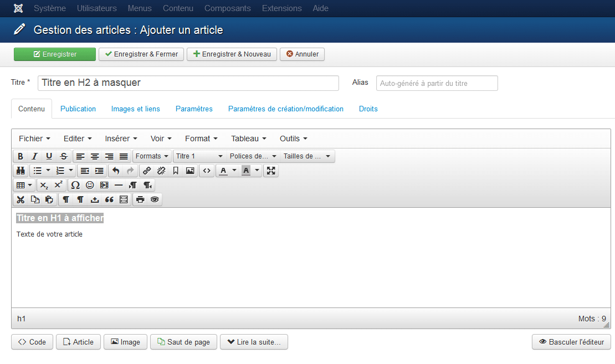Click the find and replace binoculars icon
This screenshot has height=364, width=615.
click(20, 171)
